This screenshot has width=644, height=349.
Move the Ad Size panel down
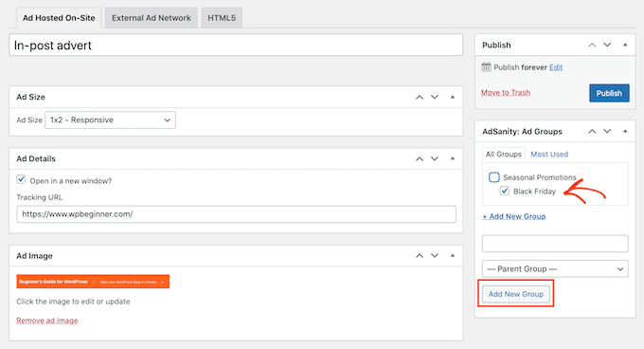(435, 97)
